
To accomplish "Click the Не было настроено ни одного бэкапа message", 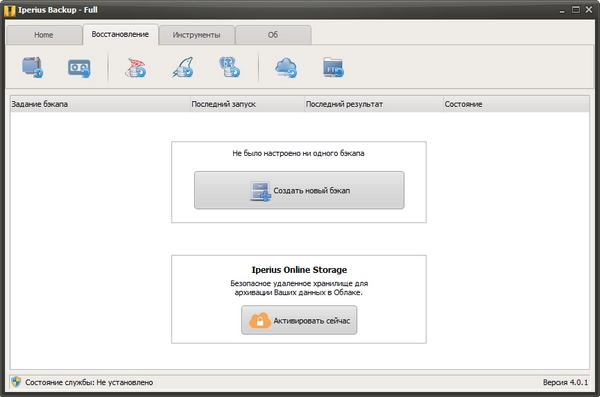I will click(x=298, y=153).
